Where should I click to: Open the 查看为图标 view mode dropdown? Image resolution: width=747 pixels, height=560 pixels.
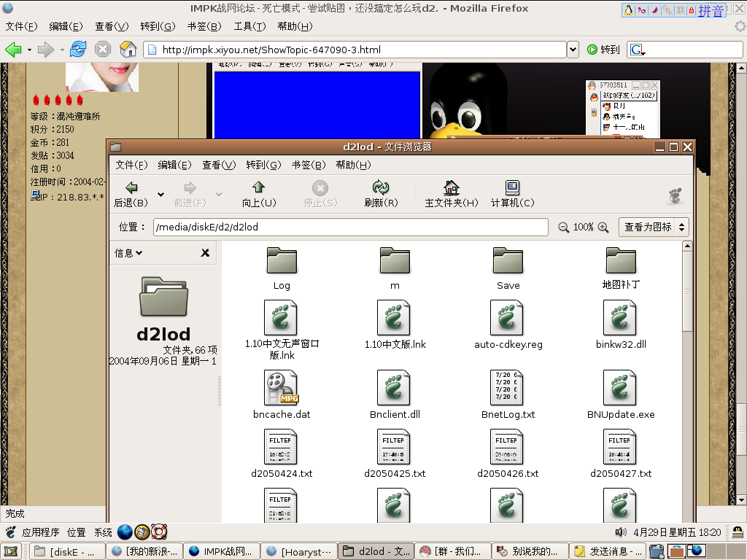point(654,227)
